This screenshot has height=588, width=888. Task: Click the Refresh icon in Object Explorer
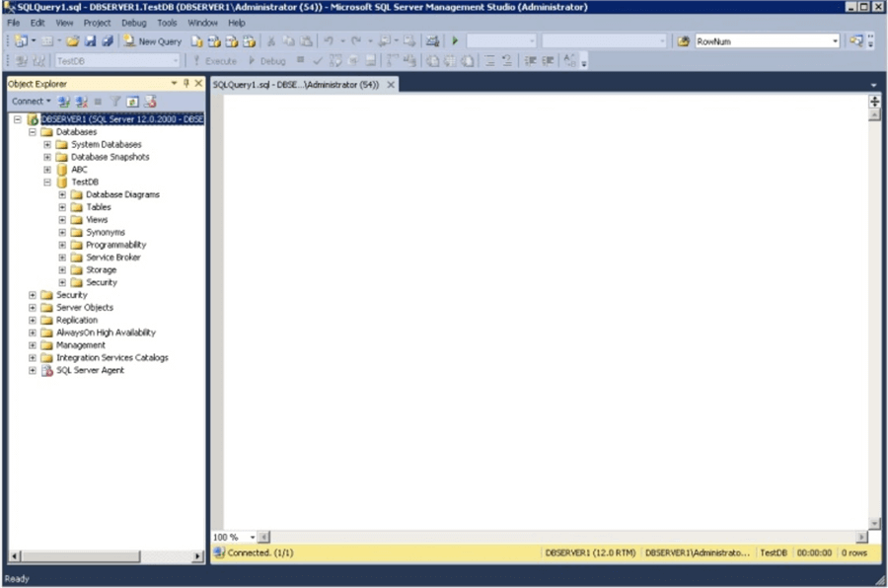click(132, 102)
